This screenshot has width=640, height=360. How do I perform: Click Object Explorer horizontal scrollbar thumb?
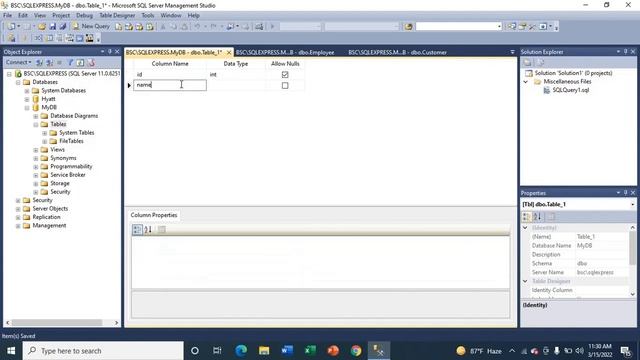57,323
